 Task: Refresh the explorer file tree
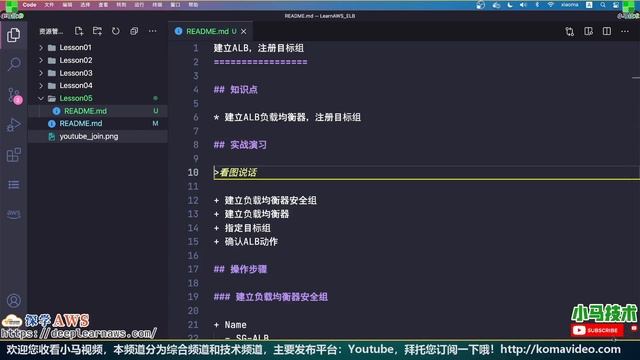point(116,31)
